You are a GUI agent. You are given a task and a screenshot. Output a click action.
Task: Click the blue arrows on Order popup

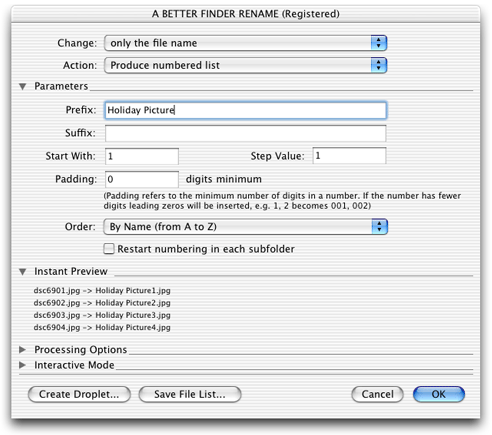click(379, 227)
